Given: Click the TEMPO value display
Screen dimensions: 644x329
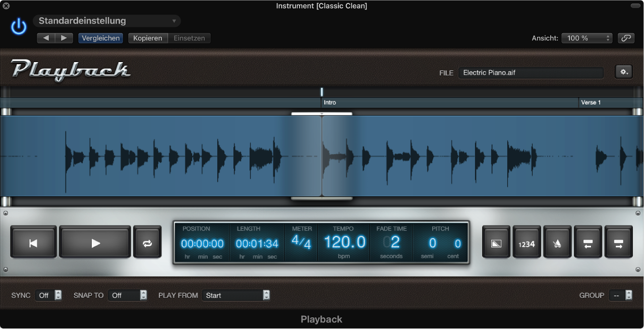Looking at the screenshot, I should click(343, 243).
